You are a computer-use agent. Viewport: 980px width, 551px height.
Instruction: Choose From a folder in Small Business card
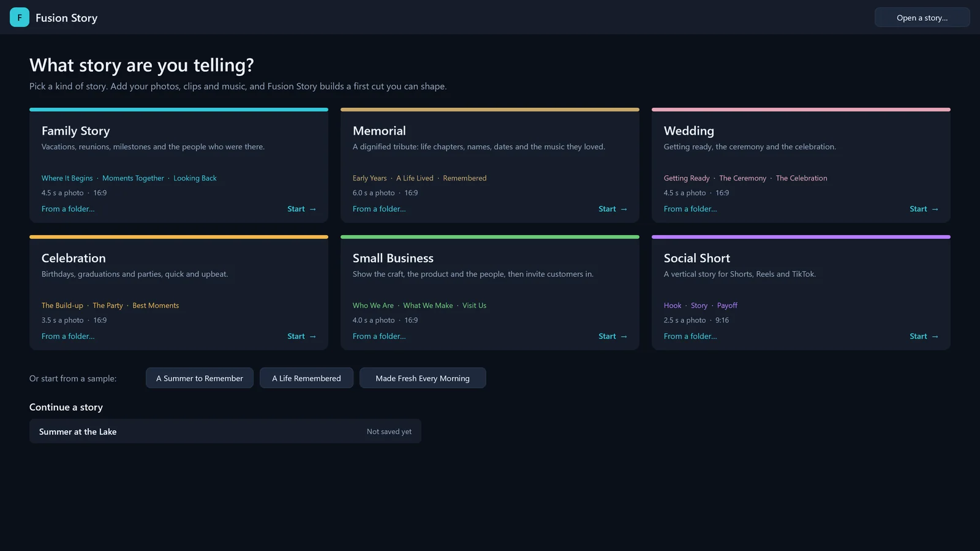pyautogui.click(x=379, y=337)
